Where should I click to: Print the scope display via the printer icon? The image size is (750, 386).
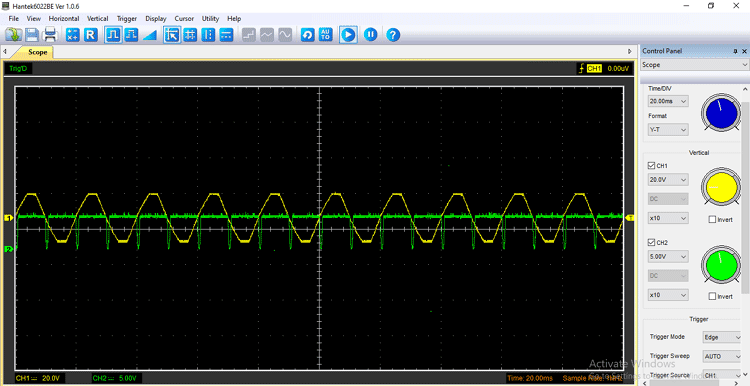(50, 35)
